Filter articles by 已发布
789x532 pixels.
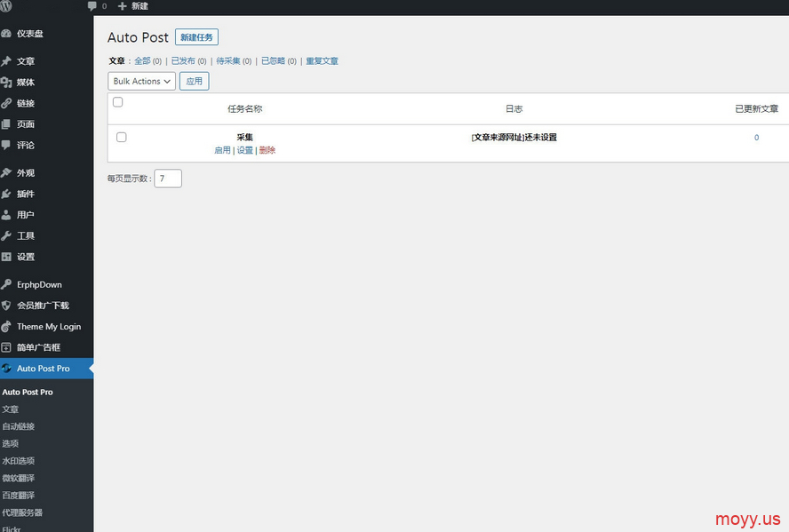click(x=183, y=61)
